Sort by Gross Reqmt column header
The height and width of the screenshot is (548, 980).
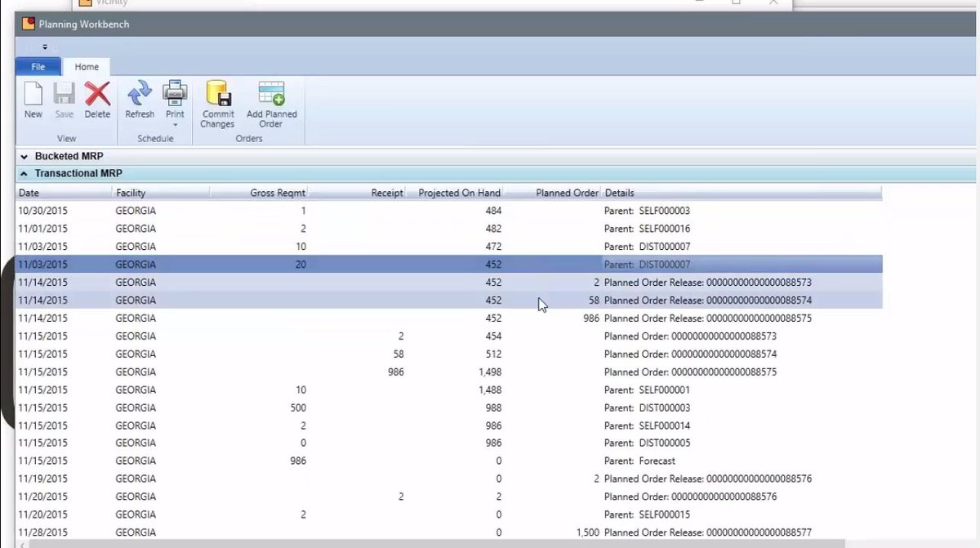coord(259,193)
